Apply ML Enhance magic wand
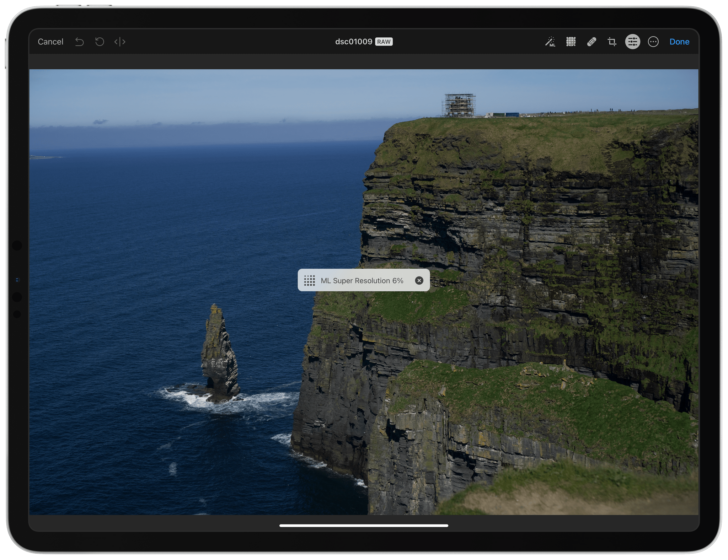This screenshot has width=728, height=560. pos(550,42)
